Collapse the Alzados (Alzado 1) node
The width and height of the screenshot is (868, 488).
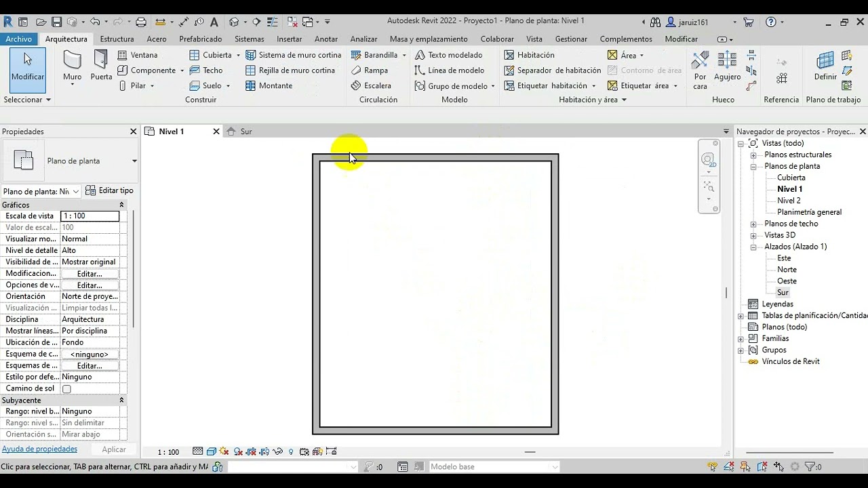click(753, 247)
